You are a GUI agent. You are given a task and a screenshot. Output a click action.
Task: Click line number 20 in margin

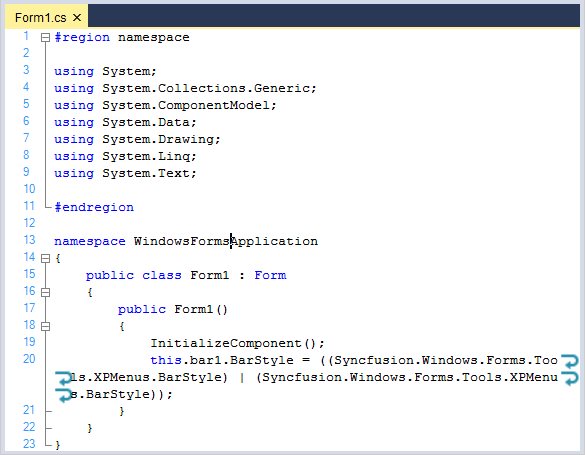pos(29,359)
